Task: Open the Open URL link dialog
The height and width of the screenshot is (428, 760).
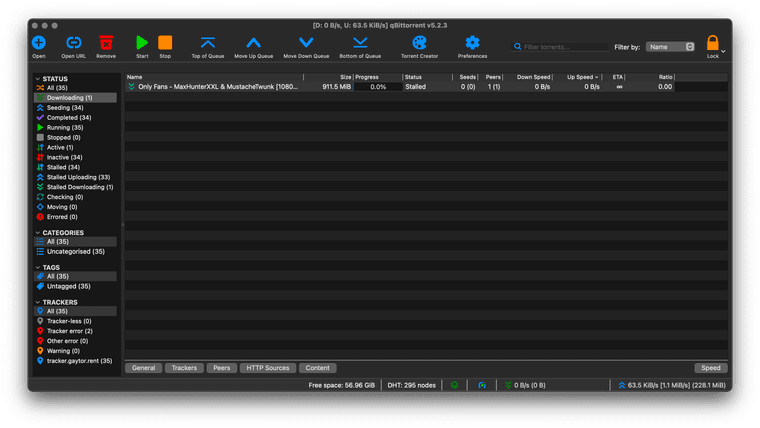Action: click(74, 43)
